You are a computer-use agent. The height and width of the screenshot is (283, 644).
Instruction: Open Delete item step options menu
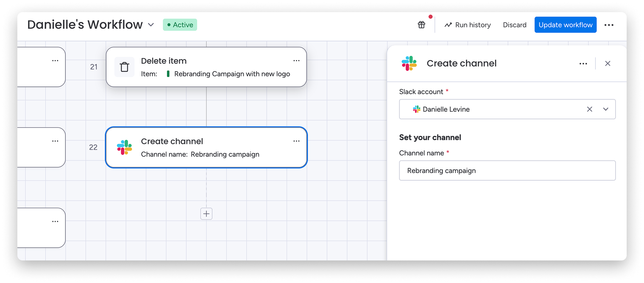(296, 61)
